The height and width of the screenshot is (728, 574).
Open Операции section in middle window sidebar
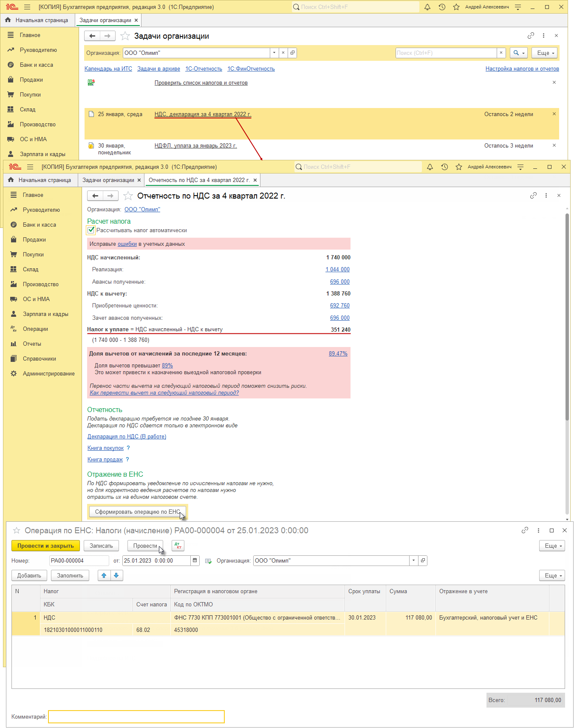pyautogui.click(x=35, y=329)
